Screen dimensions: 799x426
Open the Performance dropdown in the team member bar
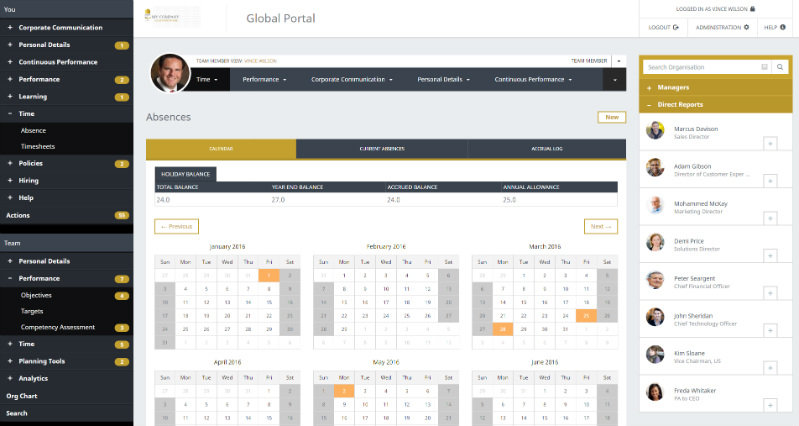tap(264, 79)
